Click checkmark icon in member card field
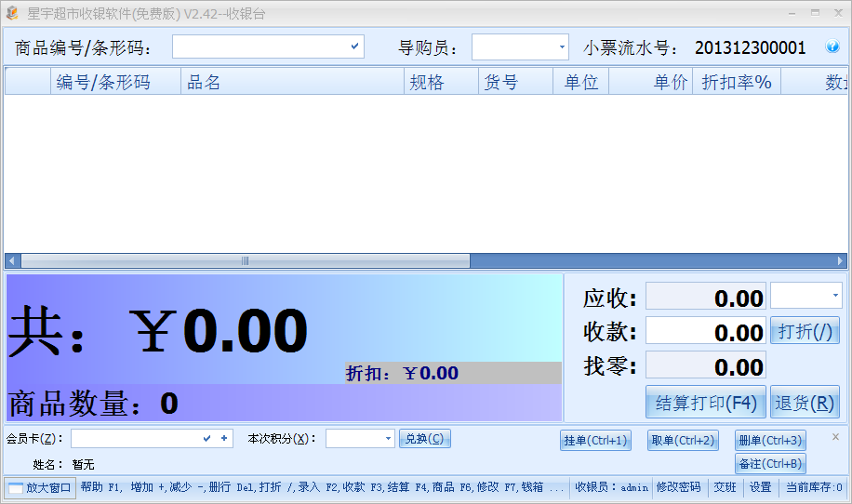852x504 pixels. point(207,438)
